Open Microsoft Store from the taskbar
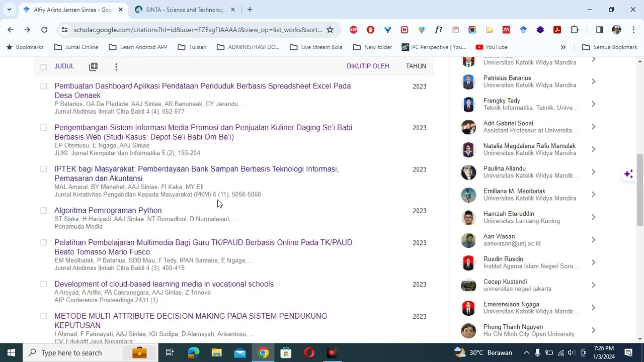Image resolution: width=644 pixels, height=362 pixels. pyautogui.click(x=286, y=352)
